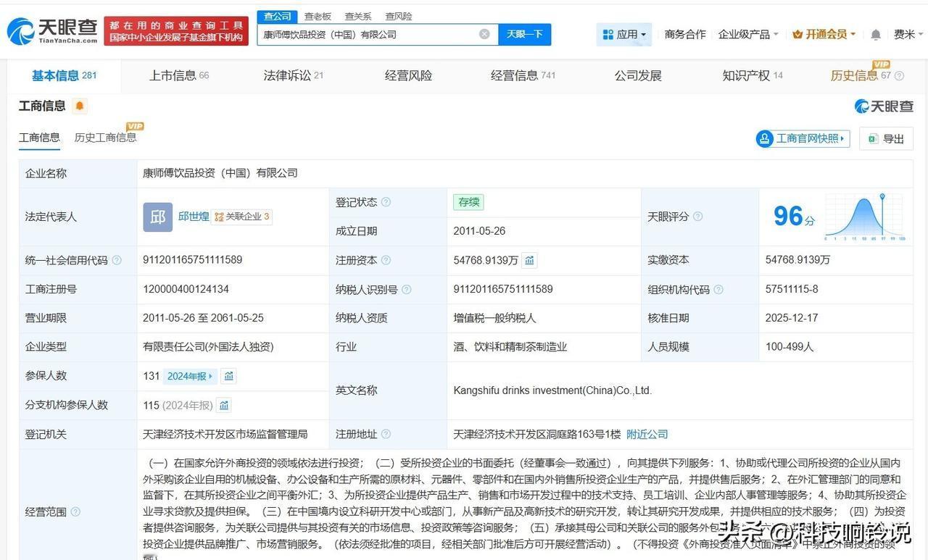Select the 工商信息 sub-tab
Viewport: 928px width, 560px height.
(39, 138)
